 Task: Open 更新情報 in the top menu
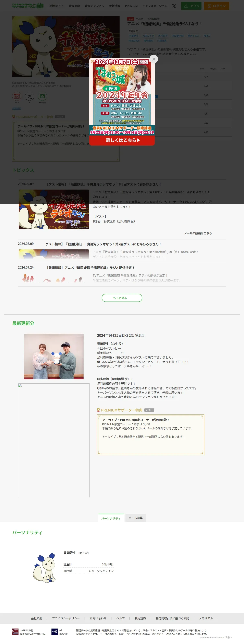click(x=115, y=6)
